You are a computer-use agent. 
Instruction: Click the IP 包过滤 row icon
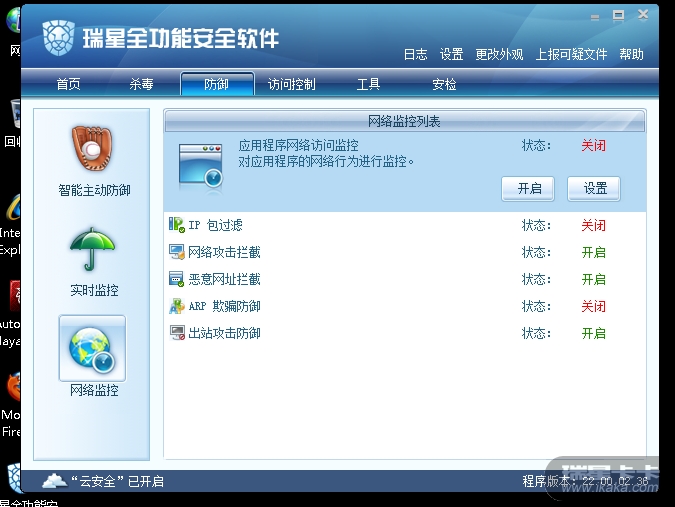(x=176, y=225)
